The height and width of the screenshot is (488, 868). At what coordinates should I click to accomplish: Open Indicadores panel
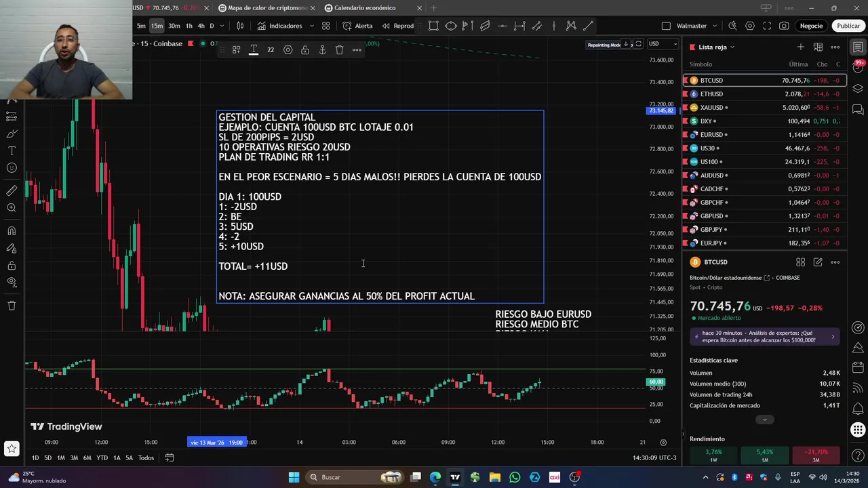click(x=279, y=26)
